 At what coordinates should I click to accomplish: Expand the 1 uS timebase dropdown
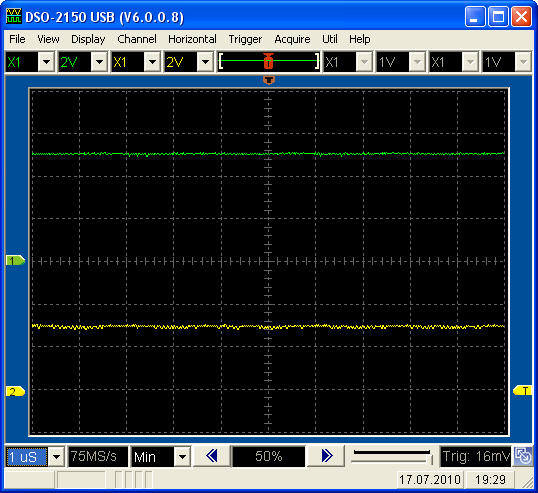coord(56,457)
